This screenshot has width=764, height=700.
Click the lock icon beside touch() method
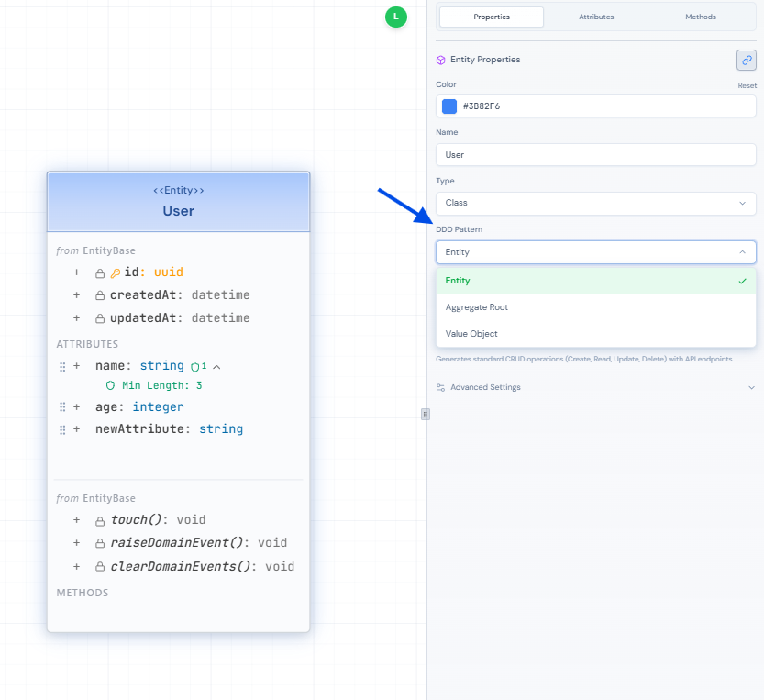[100, 520]
